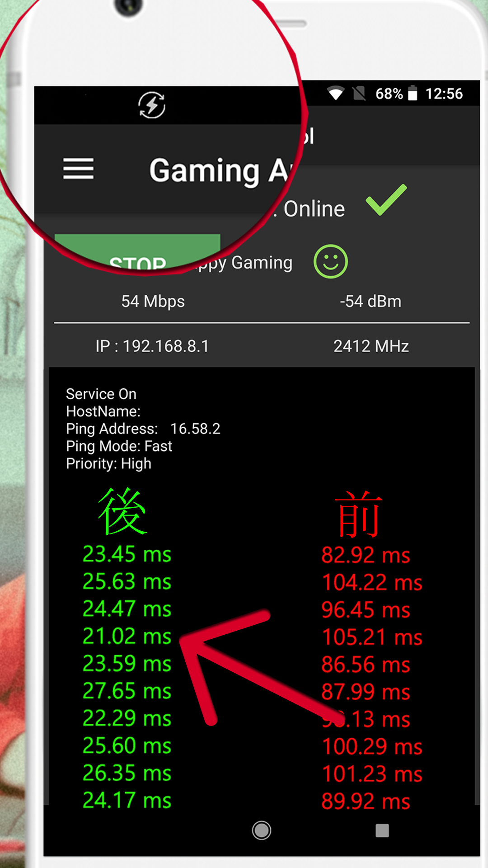
Task: Tap the Ping Address 16.58.2 line
Action: click(x=143, y=429)
